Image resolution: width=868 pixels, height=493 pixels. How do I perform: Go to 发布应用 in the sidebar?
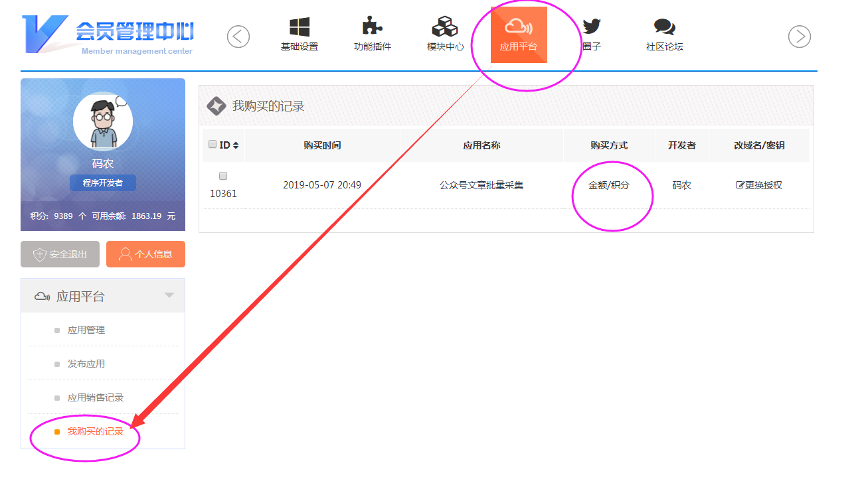click(x=86, y=364)
